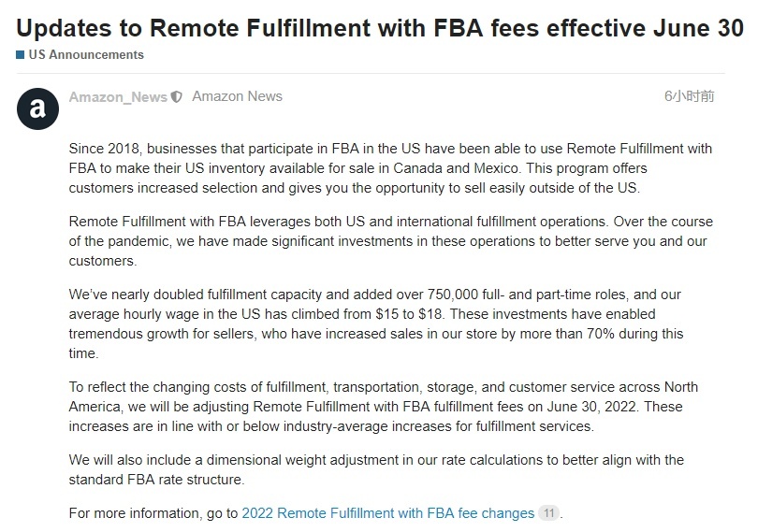The height and width of the screenshot is (532, 772).
Task: Click the link click-count badge showing 11
Action: click(549, 513)
